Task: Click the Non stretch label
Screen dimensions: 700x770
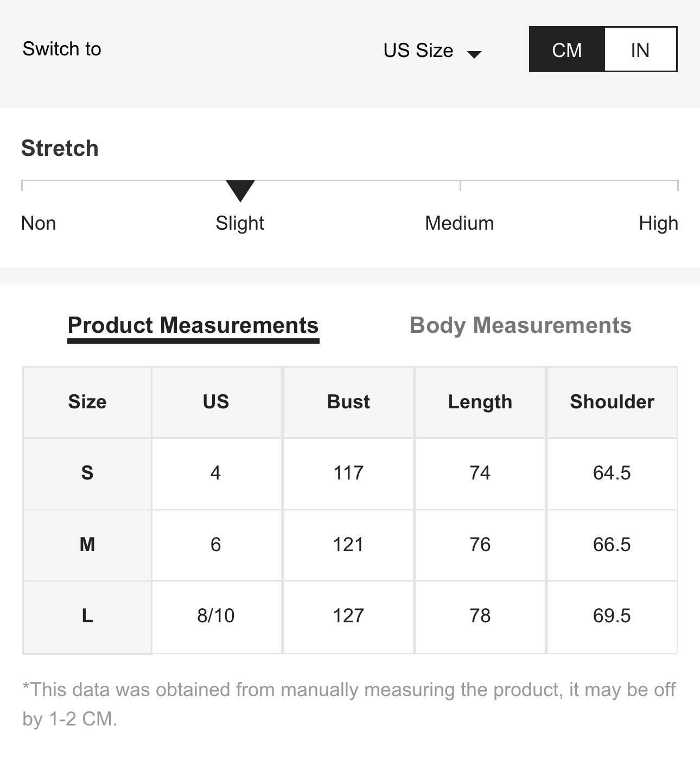Action: click(39, 223)
